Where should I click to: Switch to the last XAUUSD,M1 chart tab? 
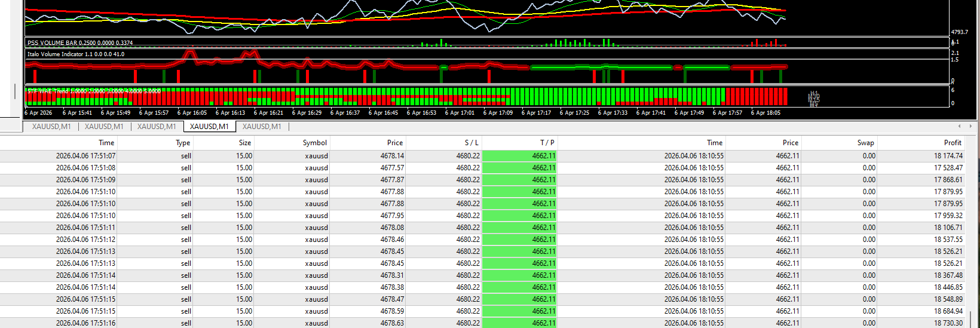pyautogui.click(x=262, y=127)
